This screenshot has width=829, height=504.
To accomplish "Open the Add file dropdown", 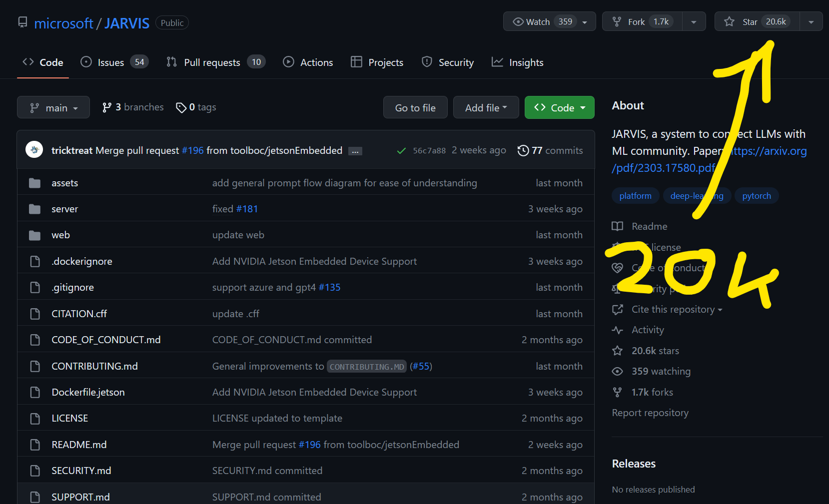I will tap(486, 107).
